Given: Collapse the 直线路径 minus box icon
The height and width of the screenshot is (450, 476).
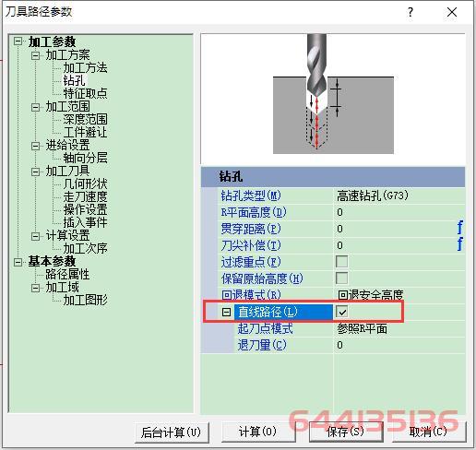Looking at the screenshot, I should tap(226, 313).
